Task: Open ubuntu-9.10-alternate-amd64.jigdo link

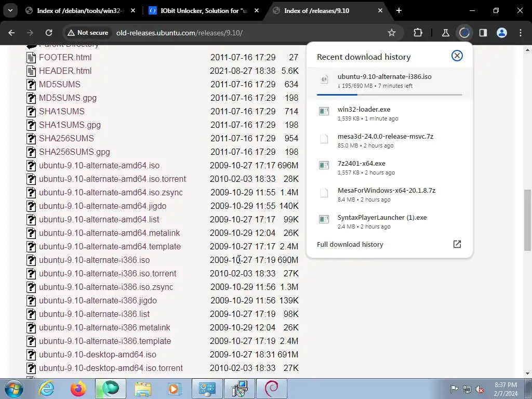Action: (103, 206)
